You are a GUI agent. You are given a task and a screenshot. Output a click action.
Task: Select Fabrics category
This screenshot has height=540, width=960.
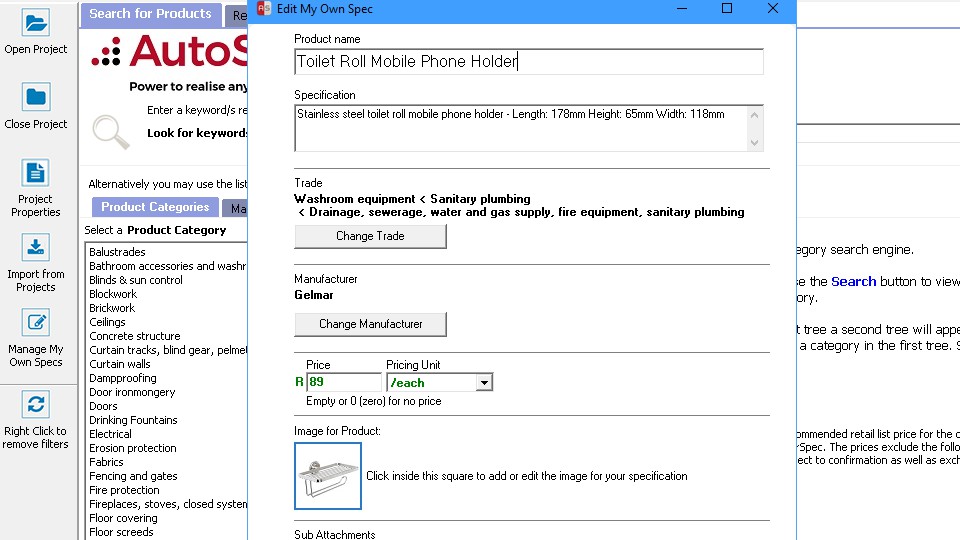coord(106,462)
